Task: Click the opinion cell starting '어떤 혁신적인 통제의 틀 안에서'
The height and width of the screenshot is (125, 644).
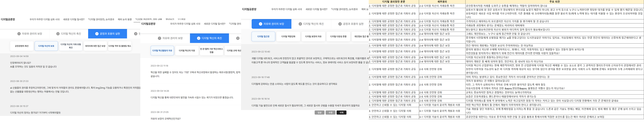Action: [x=554, y=105]
